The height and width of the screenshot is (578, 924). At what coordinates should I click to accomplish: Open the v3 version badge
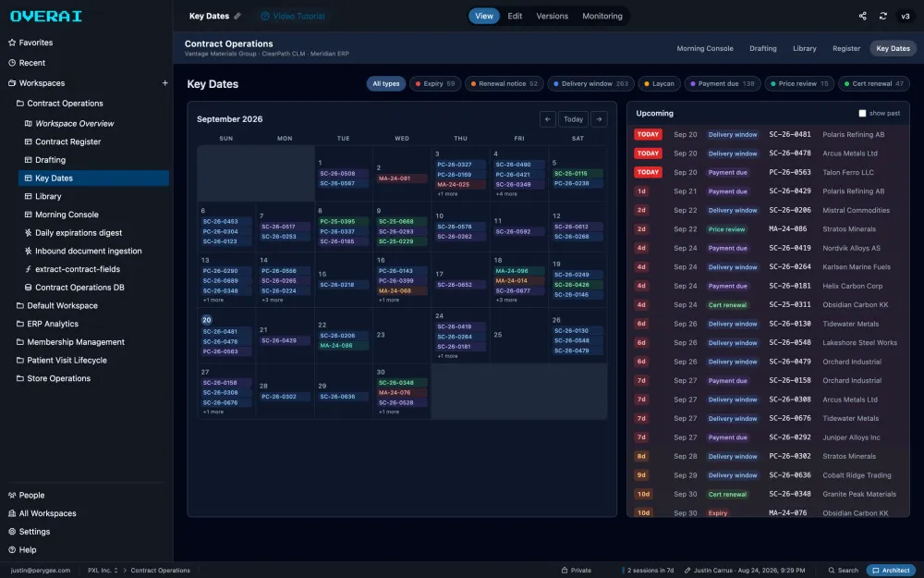[906, 16]
